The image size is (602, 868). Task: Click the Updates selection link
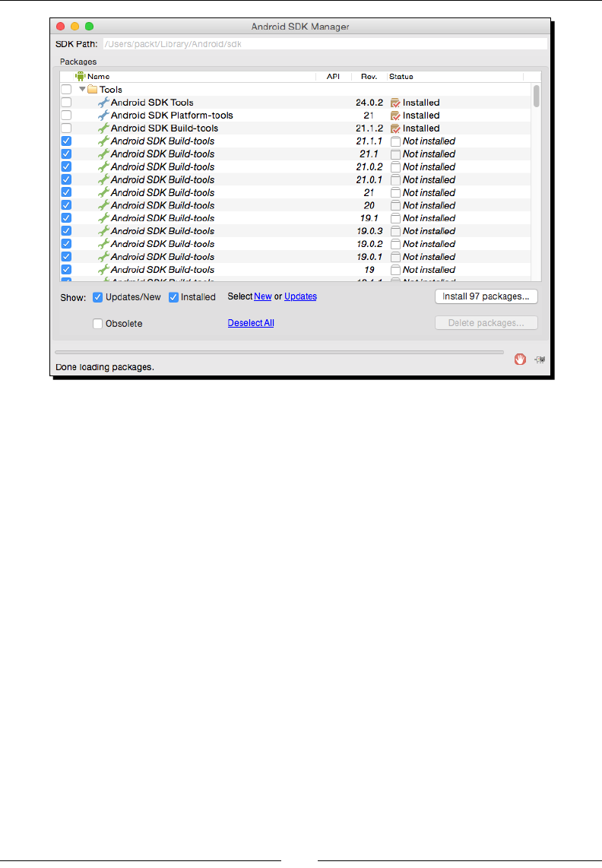point(300,296)
